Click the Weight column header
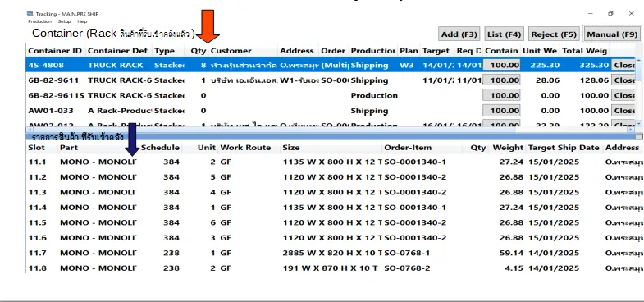Screen dimensions: 644x302 pyautogui.click(x=508, y=148)
